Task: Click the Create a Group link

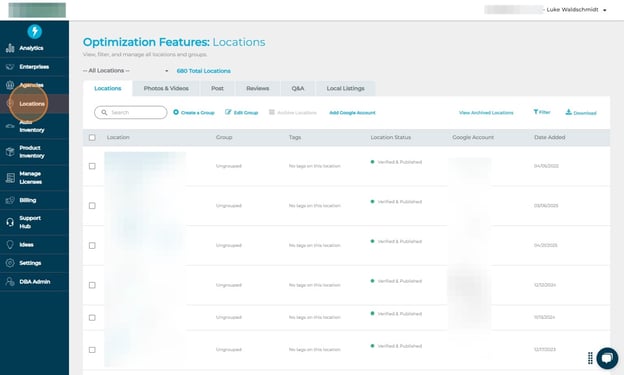Action: click(198, 113)
